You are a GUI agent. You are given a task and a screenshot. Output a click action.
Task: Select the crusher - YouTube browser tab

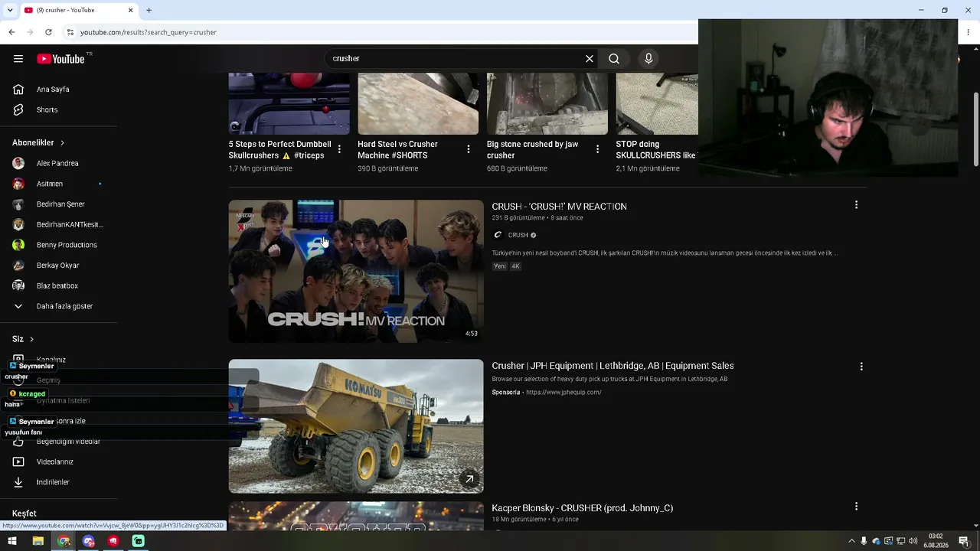tap(79, 10)
